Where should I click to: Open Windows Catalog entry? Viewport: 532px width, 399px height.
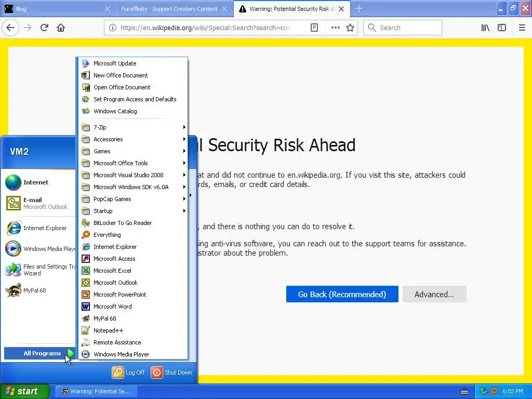coord(133,111)
